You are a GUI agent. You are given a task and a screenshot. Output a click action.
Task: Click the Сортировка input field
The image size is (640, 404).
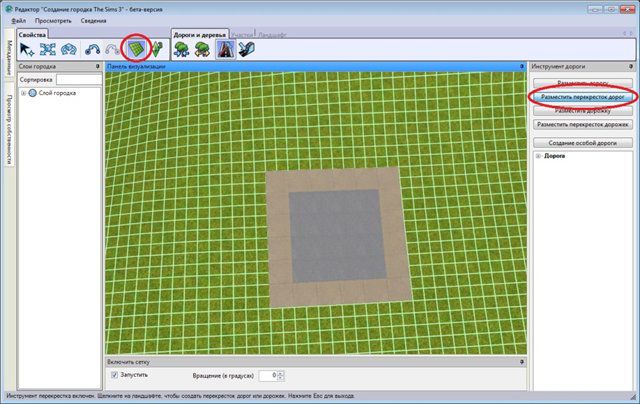(x=78, y=79)
